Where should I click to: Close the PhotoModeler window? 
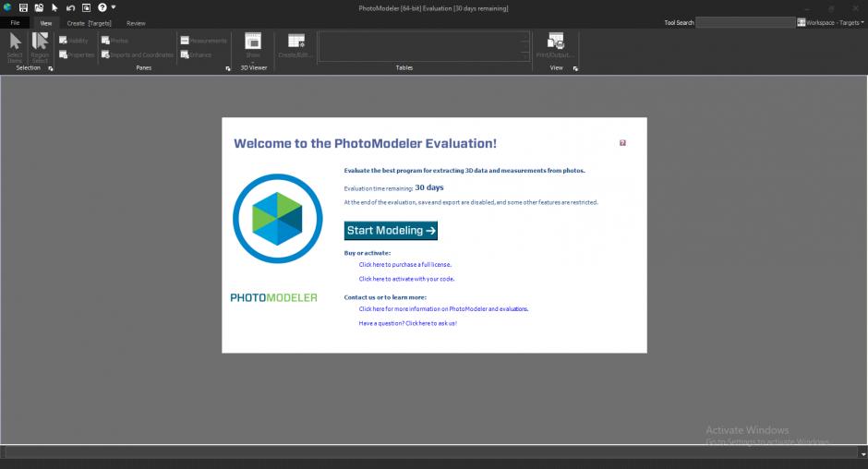(855, 8)
